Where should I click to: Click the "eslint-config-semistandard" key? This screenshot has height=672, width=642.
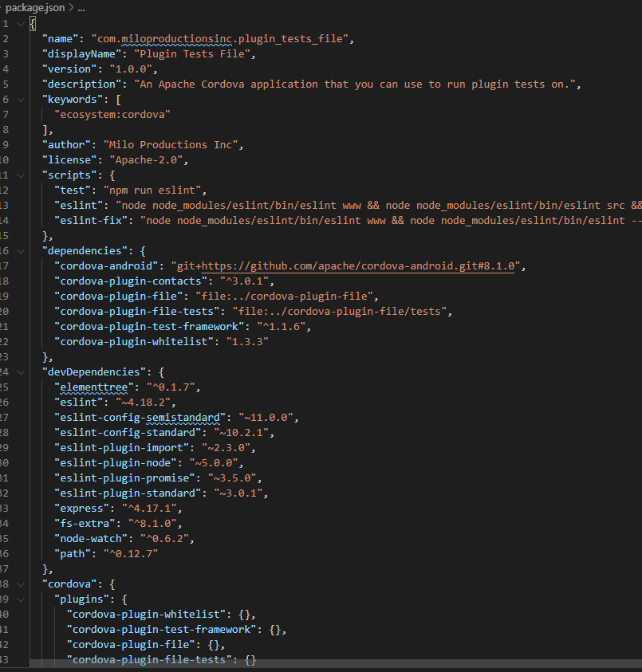coord(140,418)
